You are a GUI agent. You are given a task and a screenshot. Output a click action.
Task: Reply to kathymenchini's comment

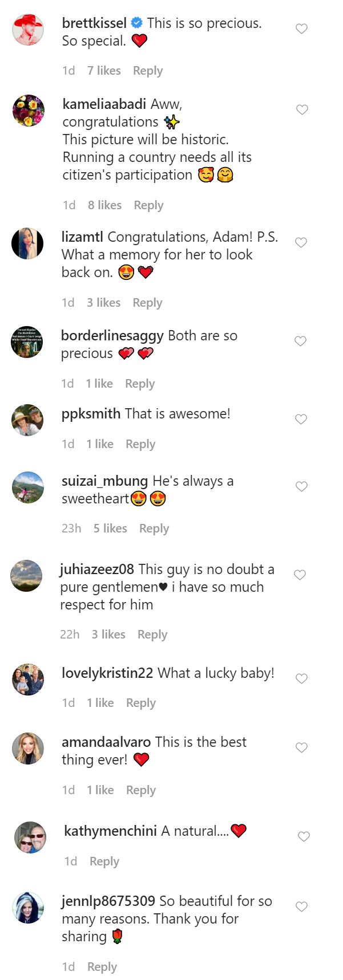coord(104,861)
